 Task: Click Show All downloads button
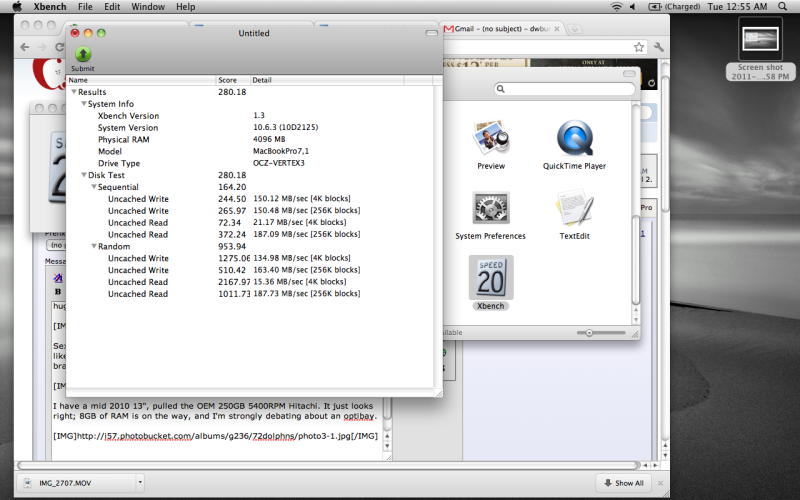pyautogui.click(x=623, y=483)
